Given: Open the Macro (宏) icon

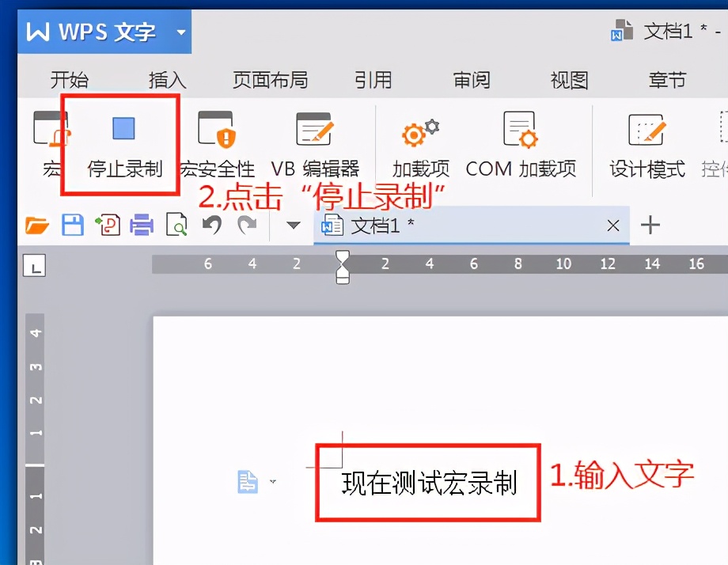Looking at the screenshot, I should 51,146.
